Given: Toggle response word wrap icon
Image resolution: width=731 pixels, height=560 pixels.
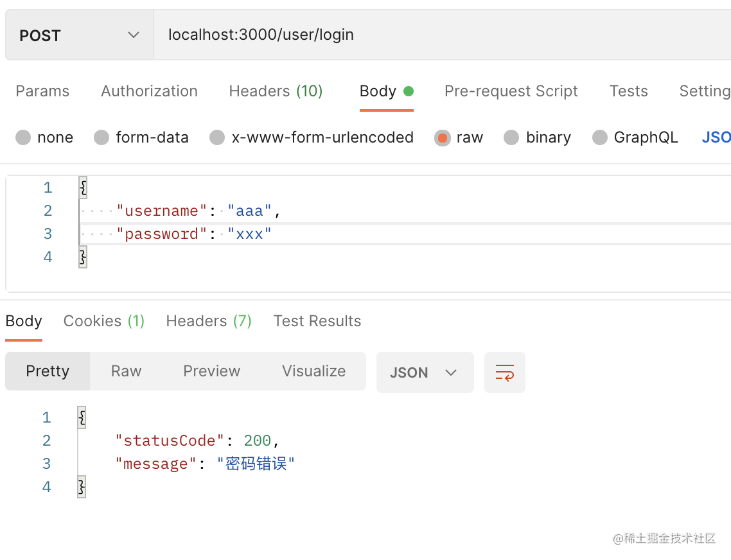Looking at the screenshot, I should point(504,372).
